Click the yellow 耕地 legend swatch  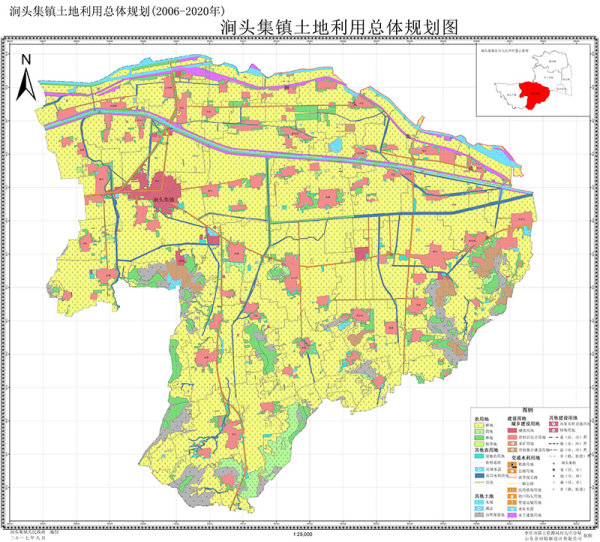[479, 425]
